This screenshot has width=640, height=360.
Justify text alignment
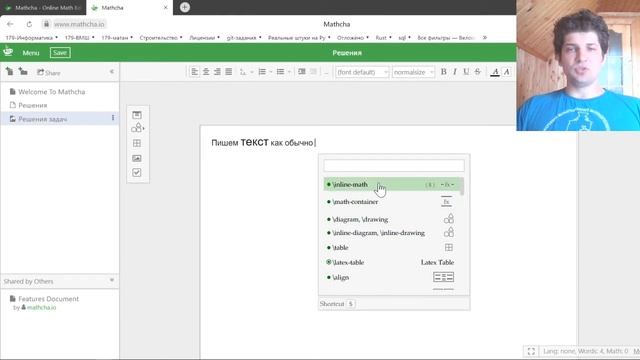tap(229, 72)
